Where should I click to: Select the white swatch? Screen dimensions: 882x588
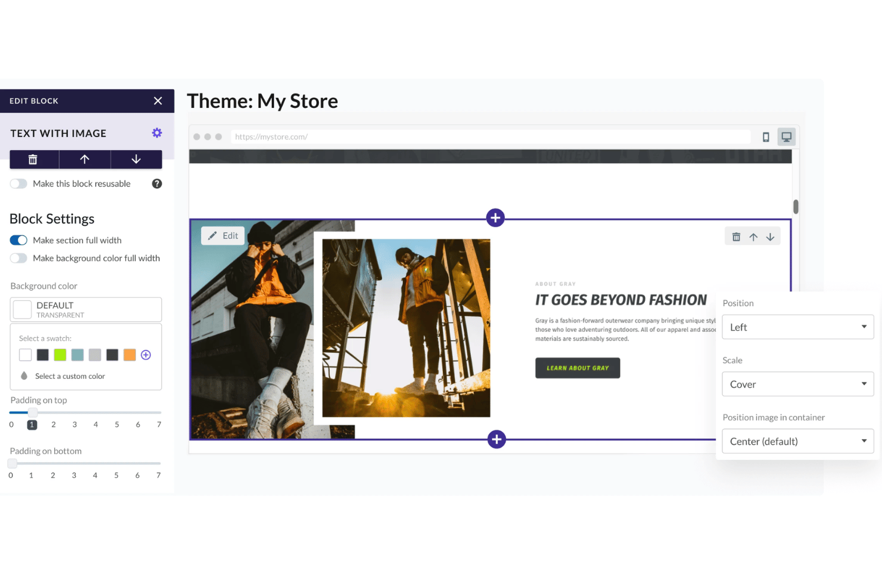(x=25, y=355)
